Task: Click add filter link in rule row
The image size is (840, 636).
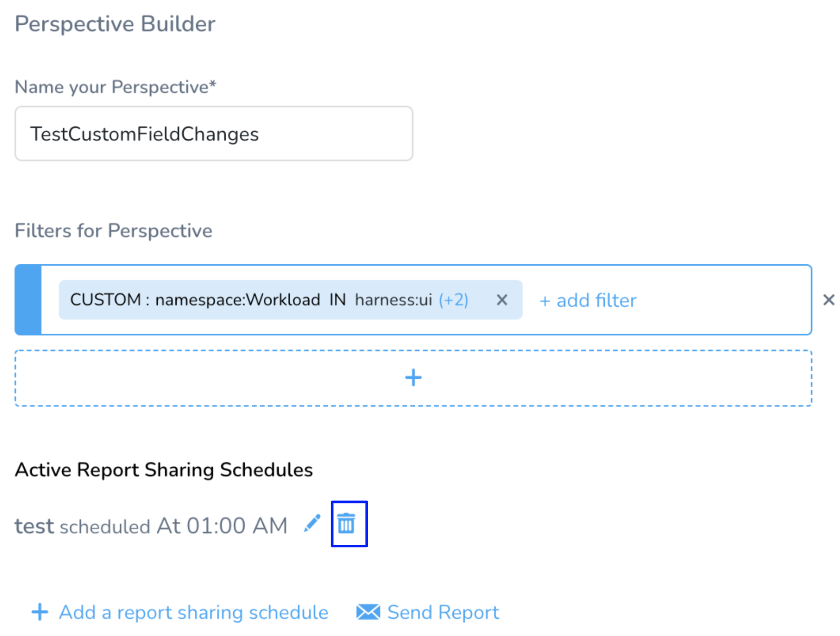Action: tap(588, 300)
